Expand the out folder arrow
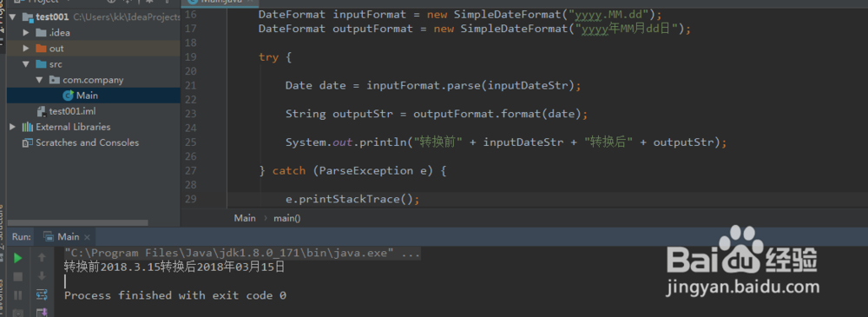Viewport: 868px width, 317px height. [x=26, y=49]
